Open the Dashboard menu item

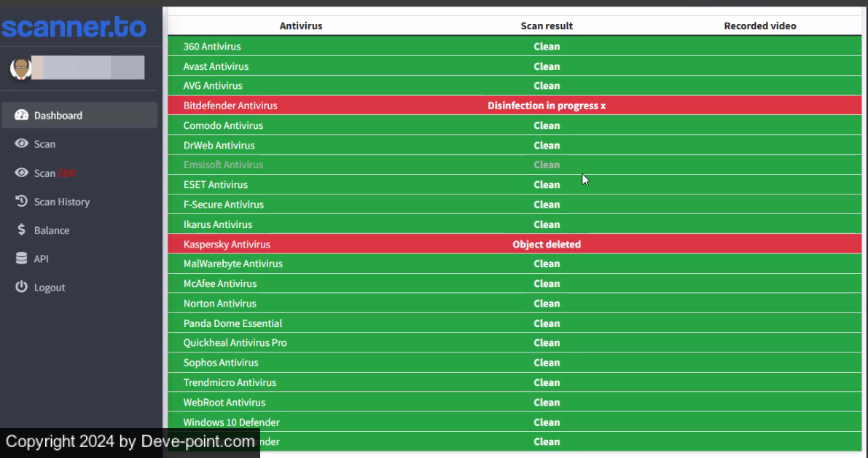(79, 116)
